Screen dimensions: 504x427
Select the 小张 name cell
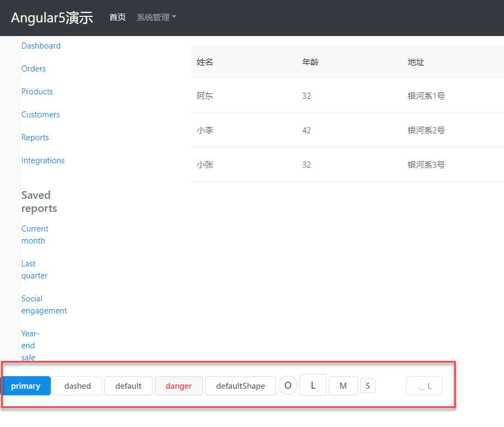click(x=205, y=165)
